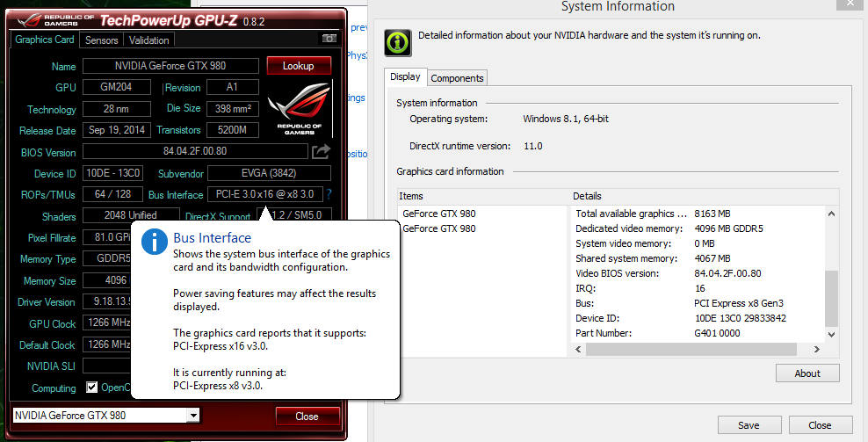This screenshot has height=442, width=868.
Task: Click the red Close button in GPU-Z
Action: point(307,416)
